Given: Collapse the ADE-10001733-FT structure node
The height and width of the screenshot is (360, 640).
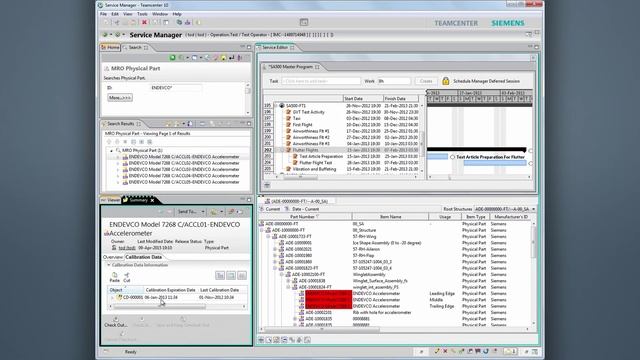Looking at the screenshot, I should (268, 236).
